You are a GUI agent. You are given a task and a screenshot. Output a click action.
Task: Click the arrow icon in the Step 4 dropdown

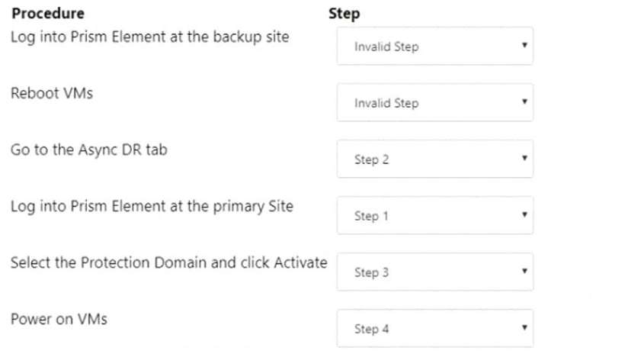point(524,327)
